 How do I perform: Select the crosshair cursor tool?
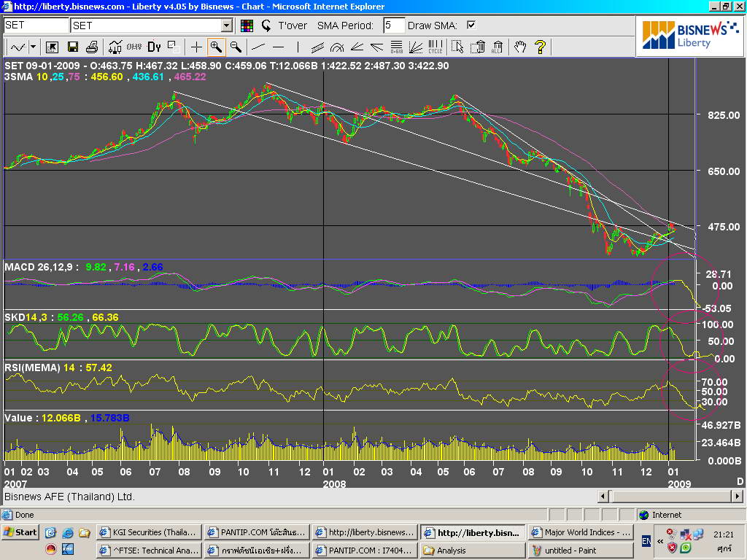[196, 47]
